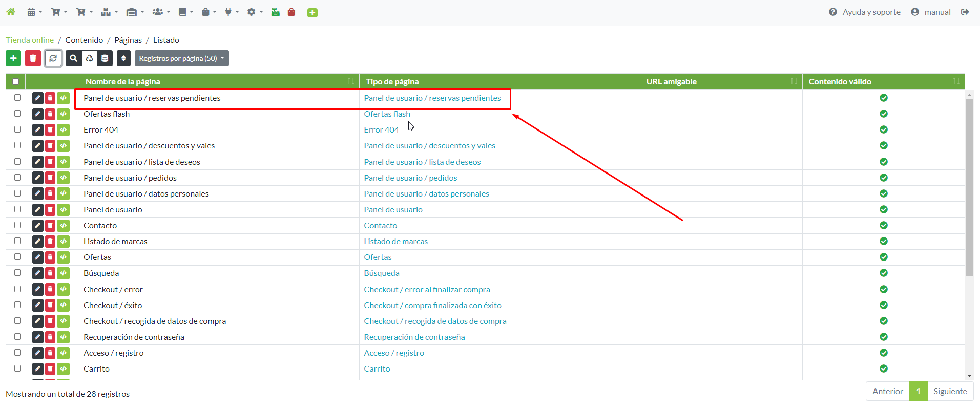This screenshot has height=412, width=980.
Task: Click the green add new page button
Action: [x=13, y=58]
